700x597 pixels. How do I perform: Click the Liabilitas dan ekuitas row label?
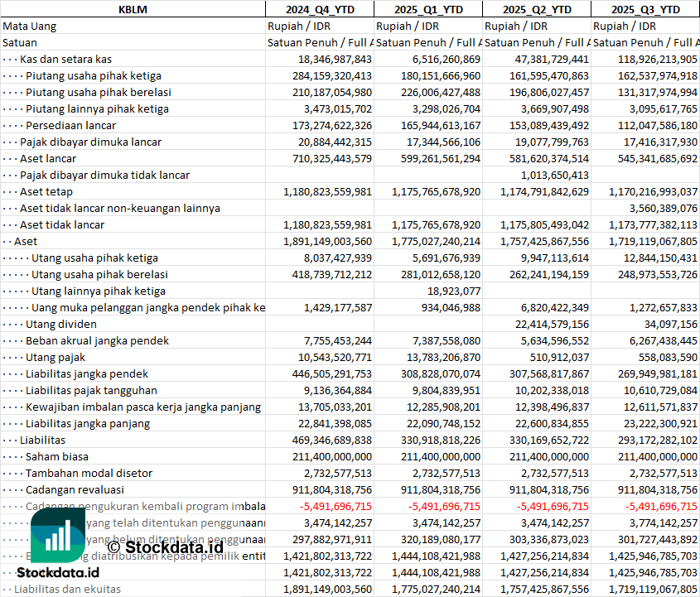point(67,589)
